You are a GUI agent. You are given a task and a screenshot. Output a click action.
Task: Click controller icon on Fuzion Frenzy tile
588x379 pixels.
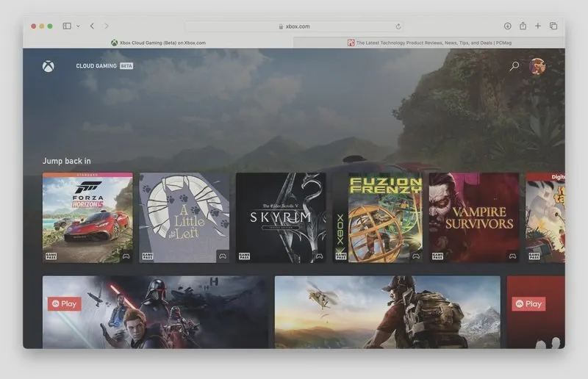tap(416, 256)
